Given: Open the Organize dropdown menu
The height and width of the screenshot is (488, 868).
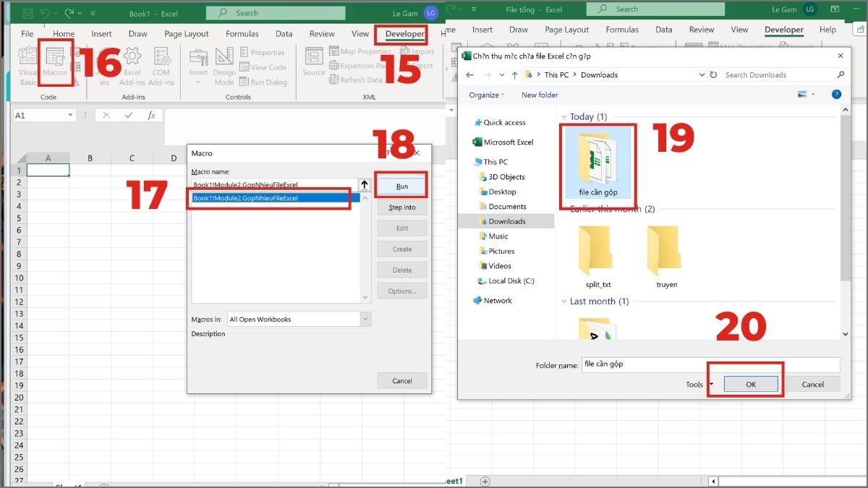Looking at the screenshot, I should tap(486, 95).
